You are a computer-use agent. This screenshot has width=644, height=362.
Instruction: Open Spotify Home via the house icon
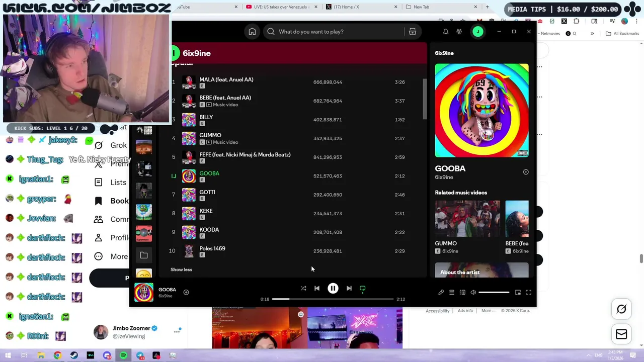[x=252, y=32]
